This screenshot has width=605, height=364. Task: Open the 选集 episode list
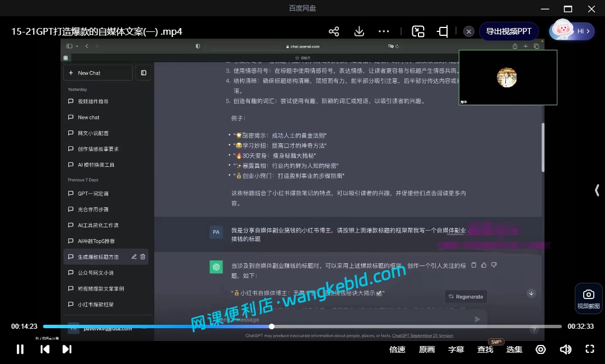(x=514, y=349)
